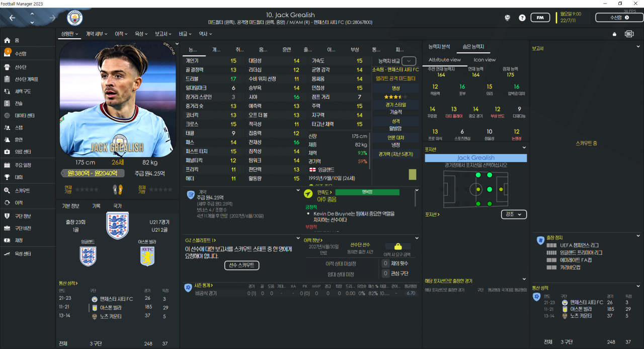Open the help question mark icon

(522, 18)
